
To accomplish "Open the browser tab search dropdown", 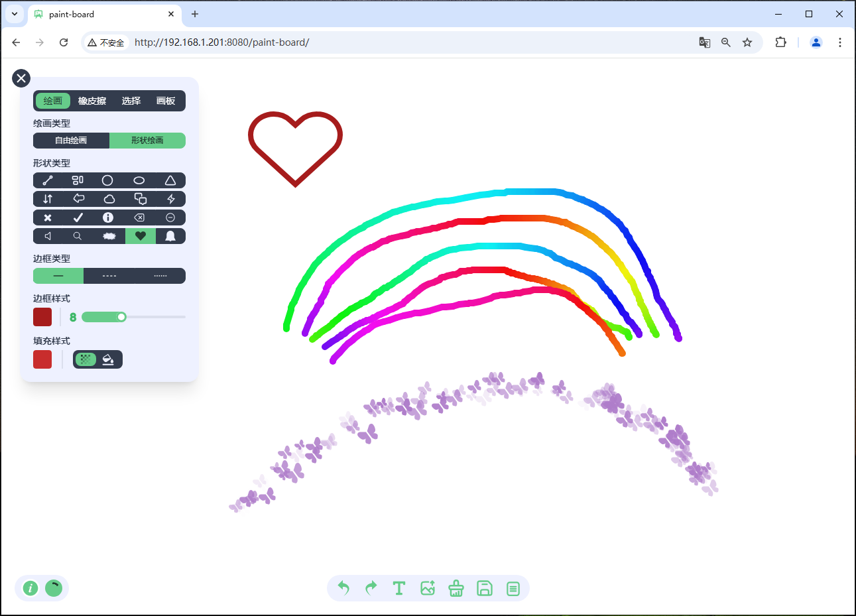I will tap(15, 14).
